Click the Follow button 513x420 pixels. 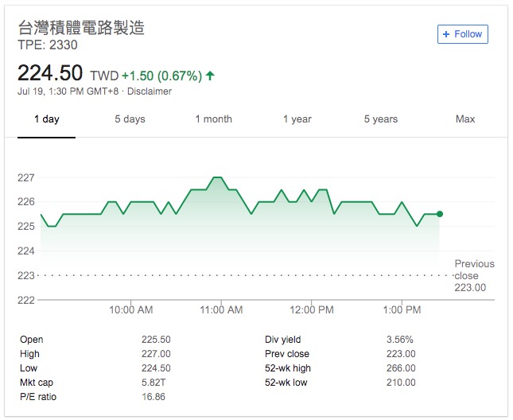pos(463,34)
